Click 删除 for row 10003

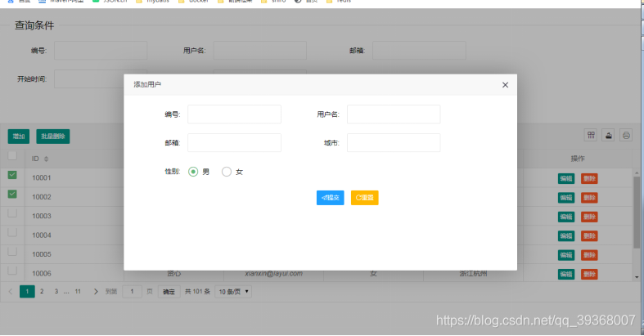click(589, 217)
